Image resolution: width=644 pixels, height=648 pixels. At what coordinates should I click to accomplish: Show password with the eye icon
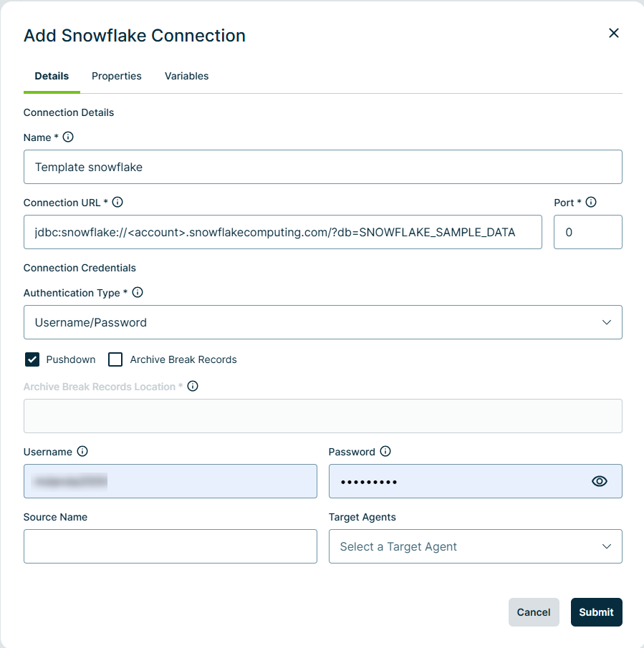[600, 481]
